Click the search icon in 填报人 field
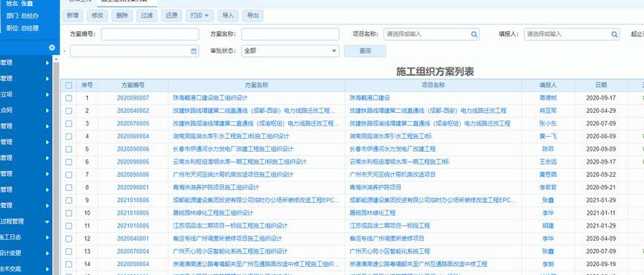Screen dimensions: 644x275 click(615, 34)
